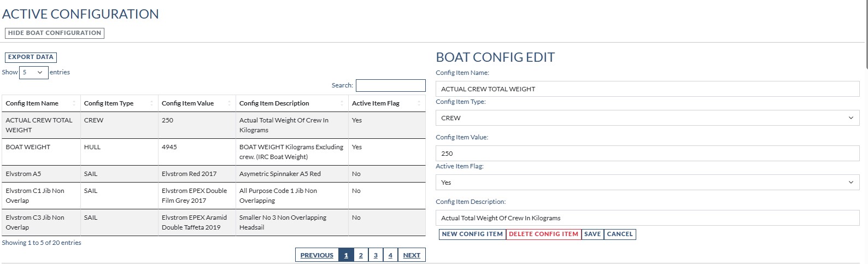Image resolution: width=868 pixels, height=264 pixels.
Task: Go to page 3 of the table
Action: (x=376, y=255)
